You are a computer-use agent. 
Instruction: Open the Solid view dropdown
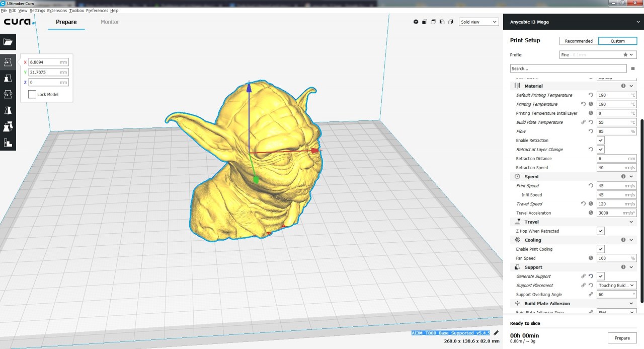coord(478,22)
